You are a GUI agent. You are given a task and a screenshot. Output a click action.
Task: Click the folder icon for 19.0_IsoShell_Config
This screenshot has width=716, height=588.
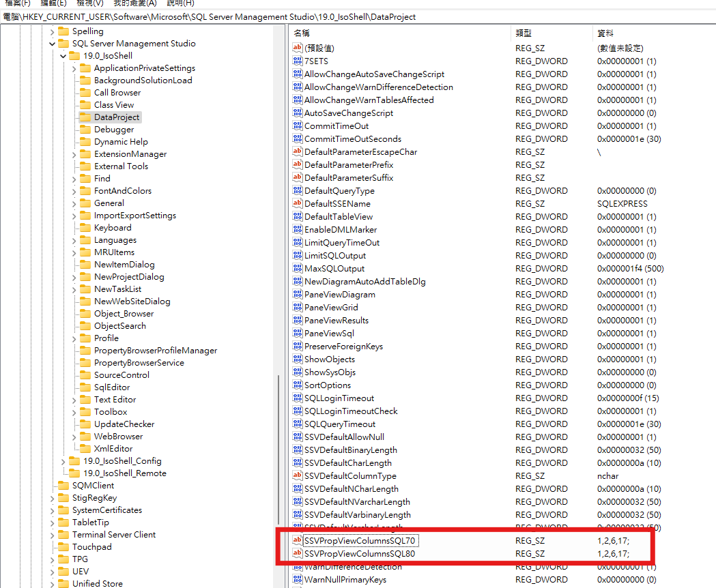(x=74, y=461)
